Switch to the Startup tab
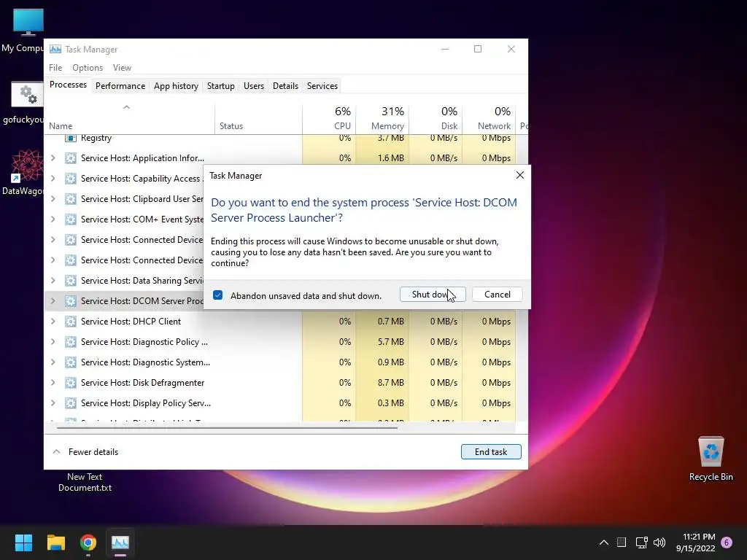The height and width of the screenshot is (560, 747). (x=220, y=86)
